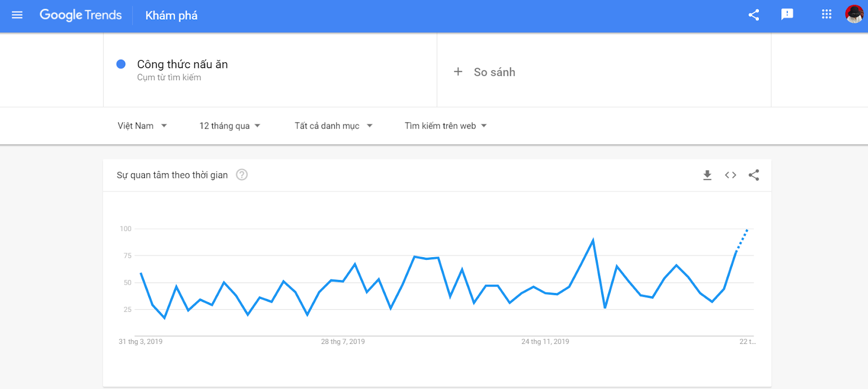Share the interest over time chart

754,175
